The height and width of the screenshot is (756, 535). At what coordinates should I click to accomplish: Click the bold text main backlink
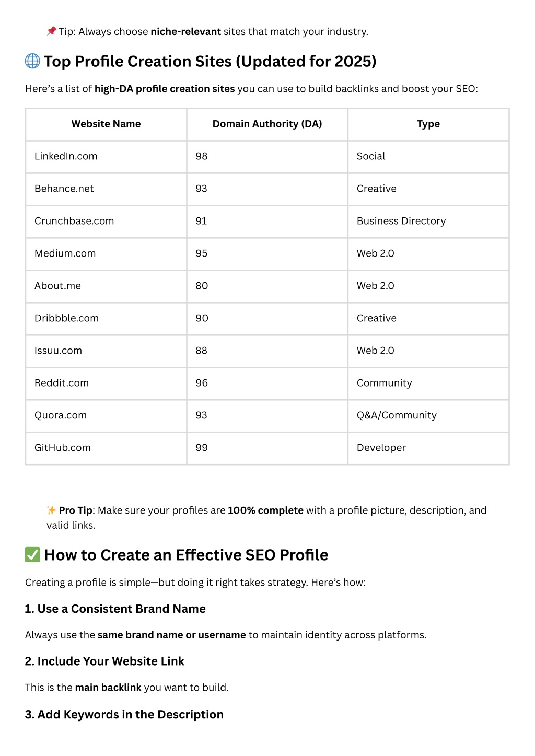click(x=108, y=688)
